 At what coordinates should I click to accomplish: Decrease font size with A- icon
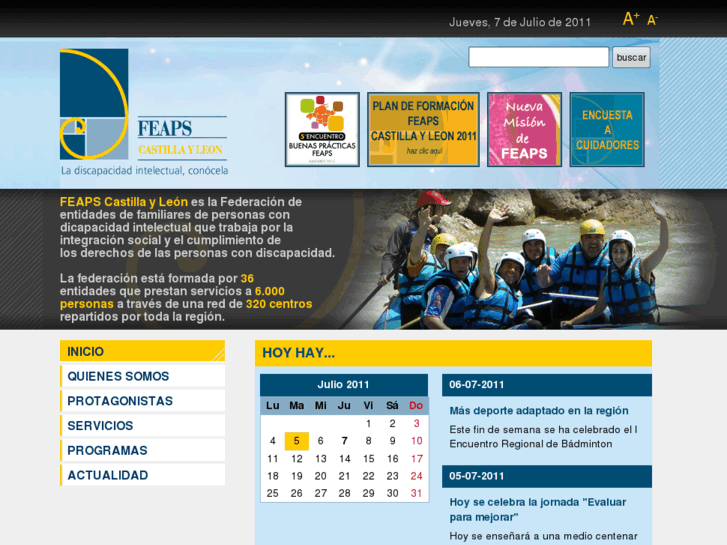652,20
